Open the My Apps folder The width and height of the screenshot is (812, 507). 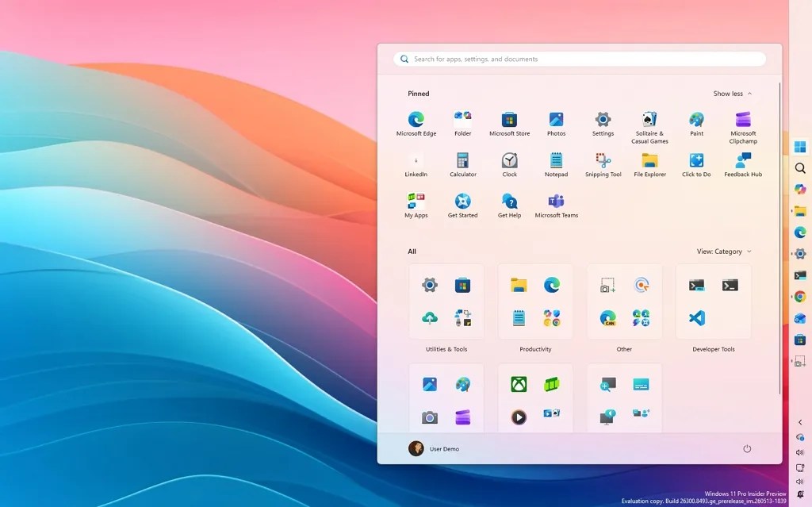click(x=416, y=205)
